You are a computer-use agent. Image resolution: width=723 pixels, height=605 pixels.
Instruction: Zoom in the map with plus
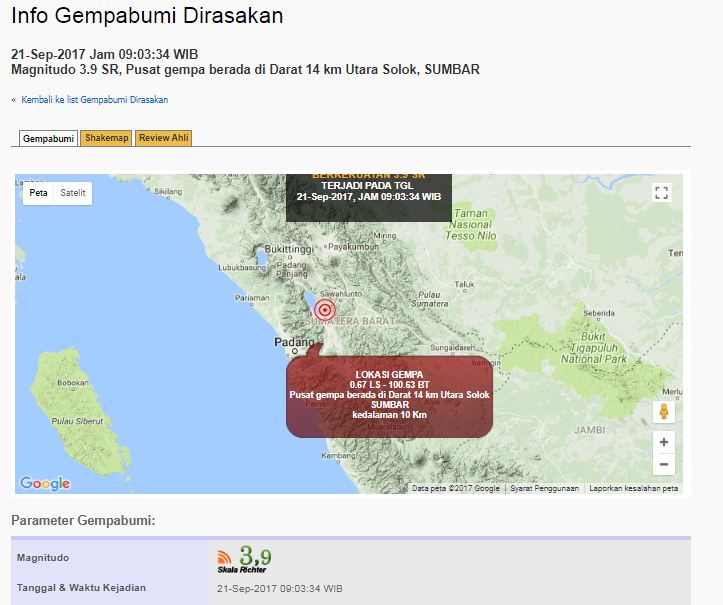pyautogui.click(x=664, y=442)
